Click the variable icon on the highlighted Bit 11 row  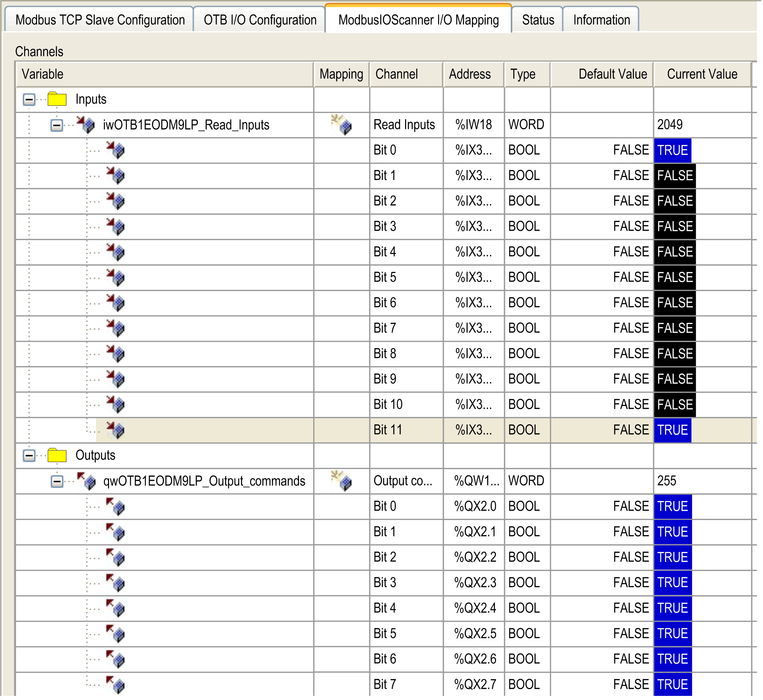click(117, 430)
